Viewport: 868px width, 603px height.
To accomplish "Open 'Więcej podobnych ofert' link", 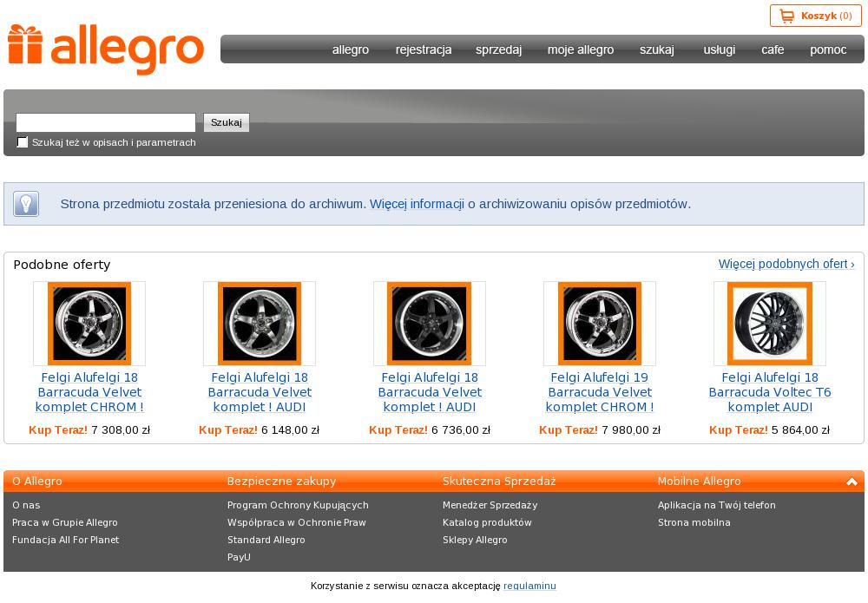I will point(786,264).
